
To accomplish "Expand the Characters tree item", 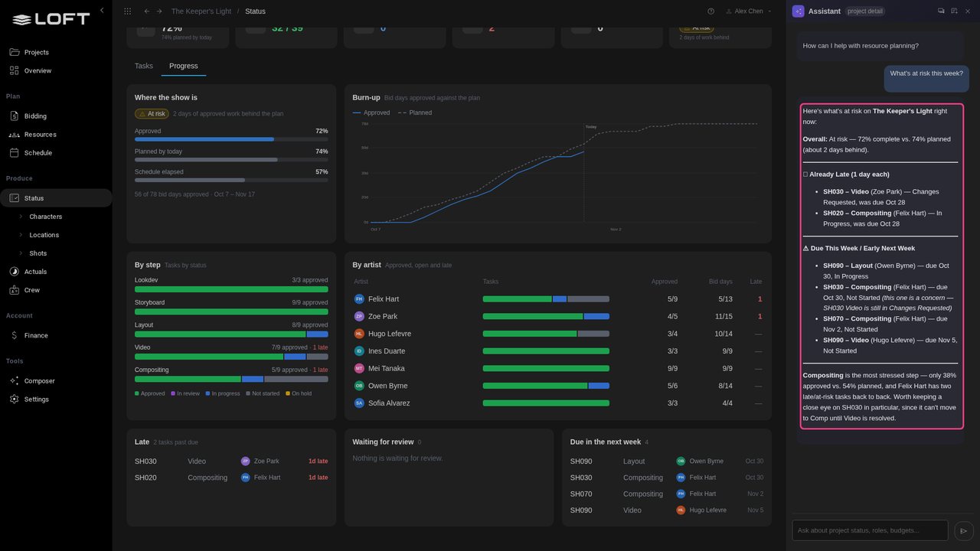I will pyautogui.click(x=21, y=217).
